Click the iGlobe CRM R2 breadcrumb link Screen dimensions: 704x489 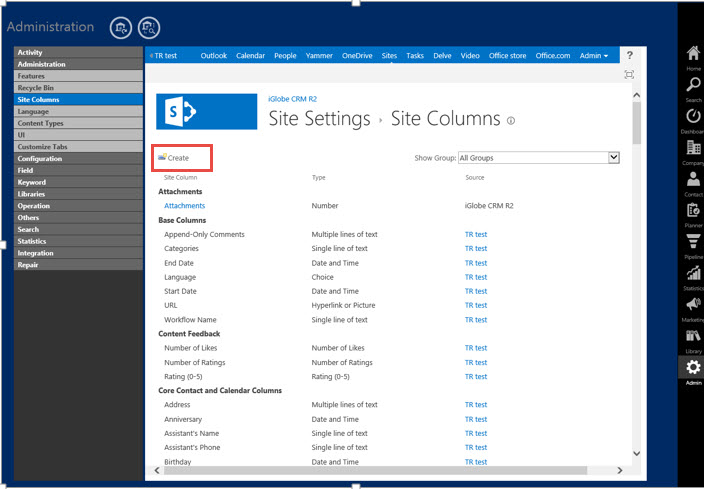(x=292, y=99)
